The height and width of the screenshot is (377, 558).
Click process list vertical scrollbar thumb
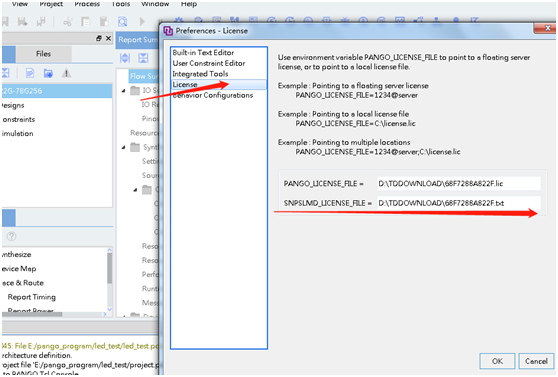pos(110,268)
